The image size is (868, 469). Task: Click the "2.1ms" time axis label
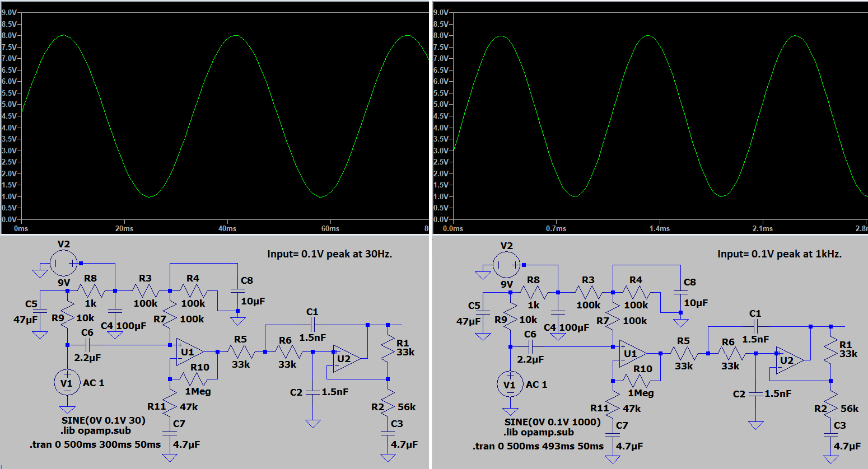click(x=763, y=228)
